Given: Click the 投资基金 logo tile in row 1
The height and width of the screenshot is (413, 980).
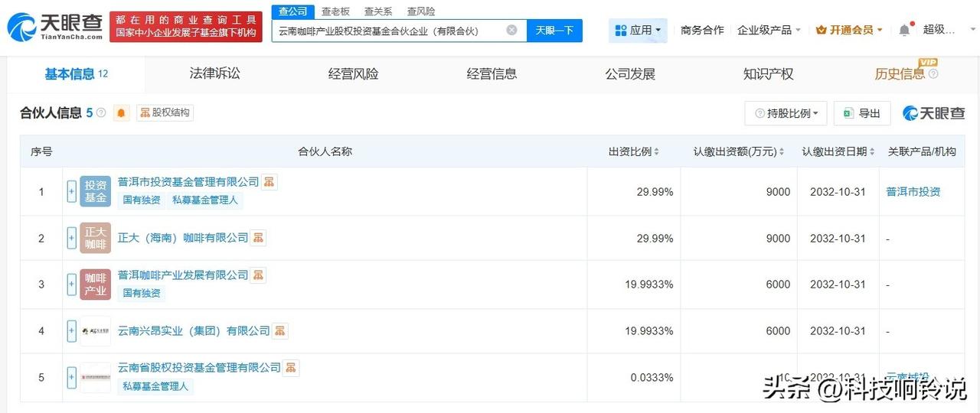Looking at the screenshot, I should (x=95, y=191).
